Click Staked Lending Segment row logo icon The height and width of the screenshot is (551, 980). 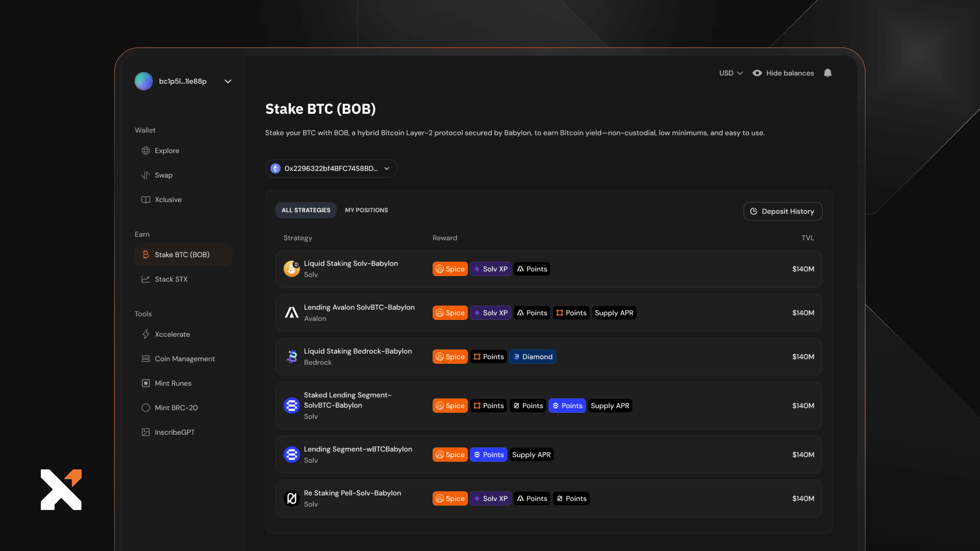[292, 406]
